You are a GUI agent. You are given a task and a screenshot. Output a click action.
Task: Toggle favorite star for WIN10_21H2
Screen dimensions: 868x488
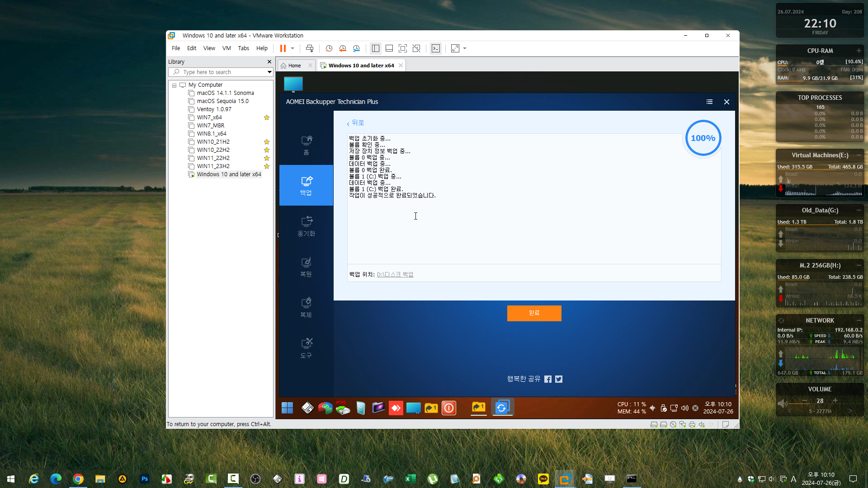(267, 142)
